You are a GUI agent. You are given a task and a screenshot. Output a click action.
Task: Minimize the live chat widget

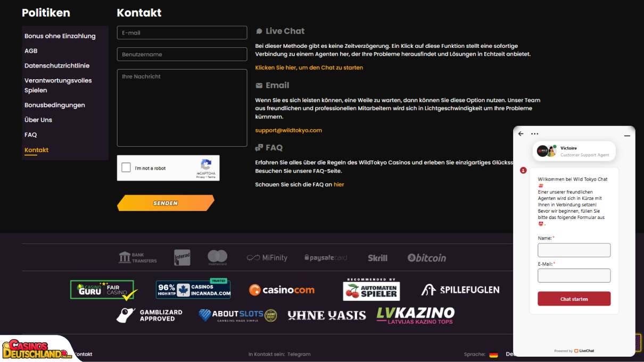pyautogui.click(x=627, y=136)
